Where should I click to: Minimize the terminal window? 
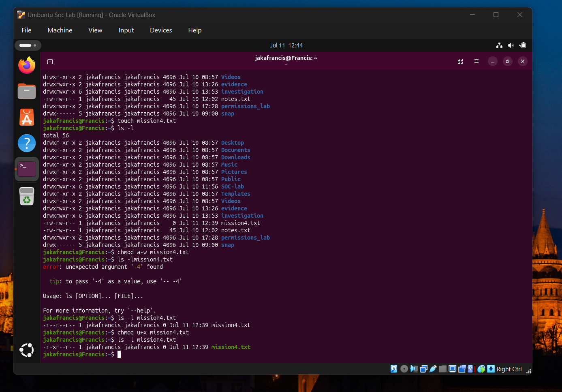[x=492, y=61]
